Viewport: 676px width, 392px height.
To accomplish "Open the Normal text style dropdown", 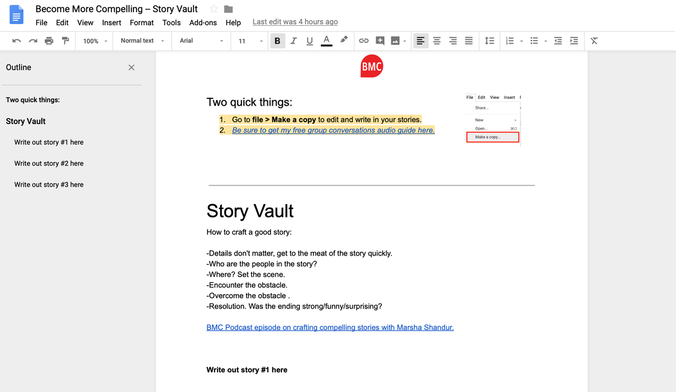I will (x=142, y=41).
